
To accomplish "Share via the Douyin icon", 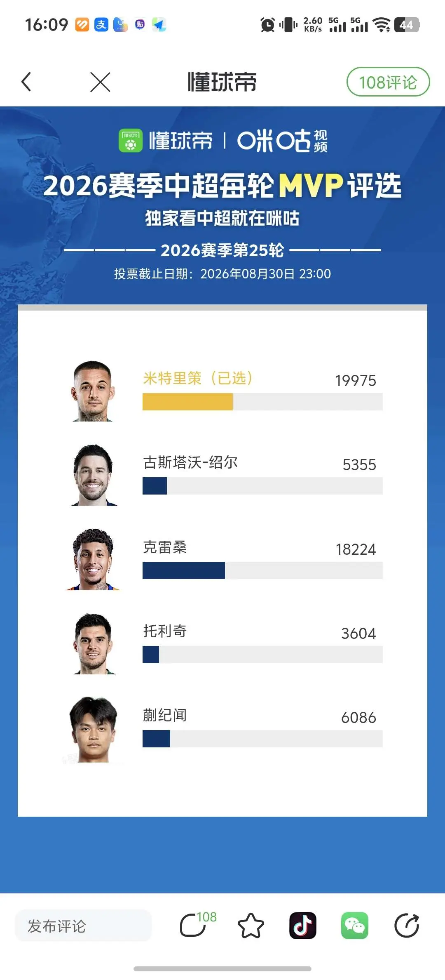I will pyautogui.click(x=303, y=925).
